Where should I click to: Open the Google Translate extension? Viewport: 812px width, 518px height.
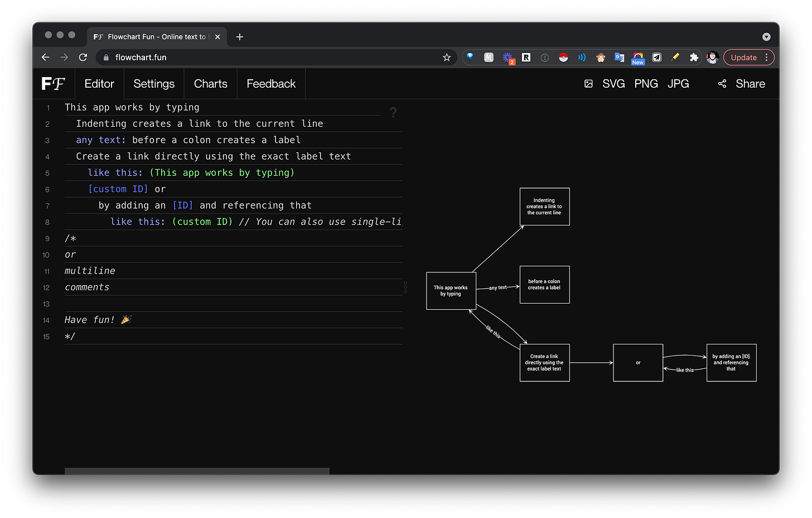point(619,57)
